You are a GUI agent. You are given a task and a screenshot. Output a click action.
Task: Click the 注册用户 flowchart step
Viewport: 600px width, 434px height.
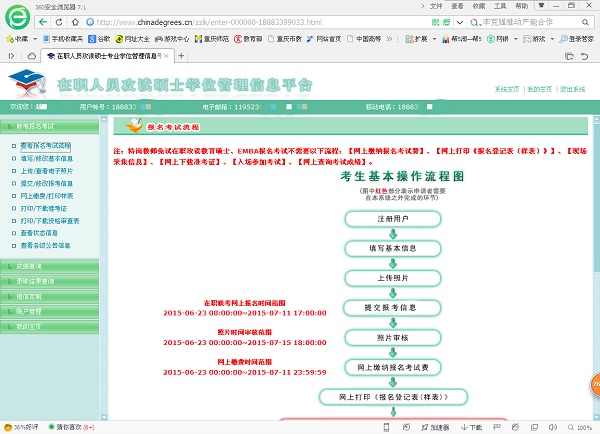coord(393,219)
